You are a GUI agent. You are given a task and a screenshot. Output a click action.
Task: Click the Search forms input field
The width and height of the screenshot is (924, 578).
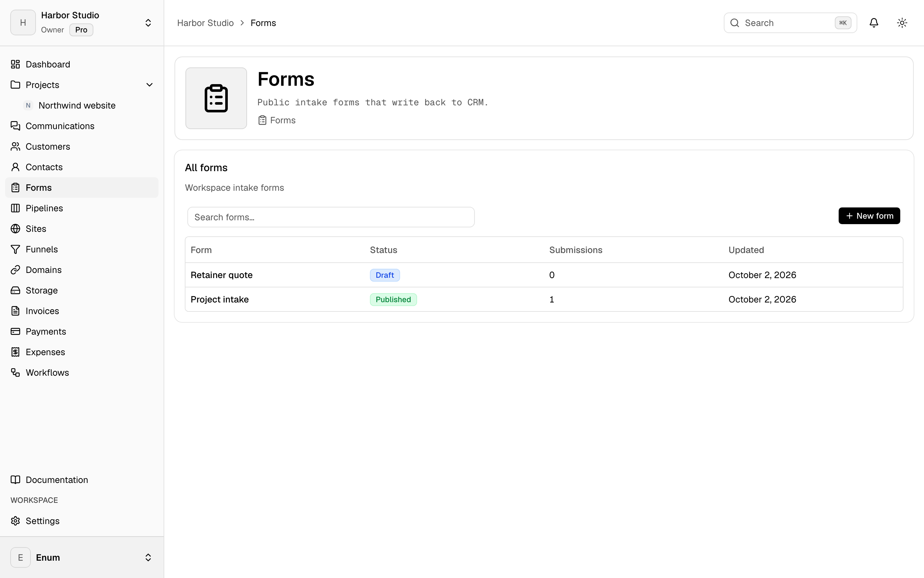[331, 217]
